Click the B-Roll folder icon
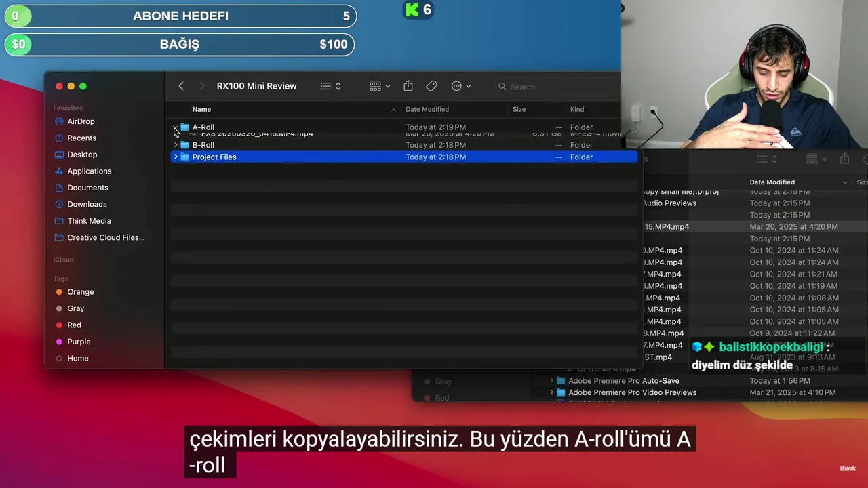 tap(184, 145)
